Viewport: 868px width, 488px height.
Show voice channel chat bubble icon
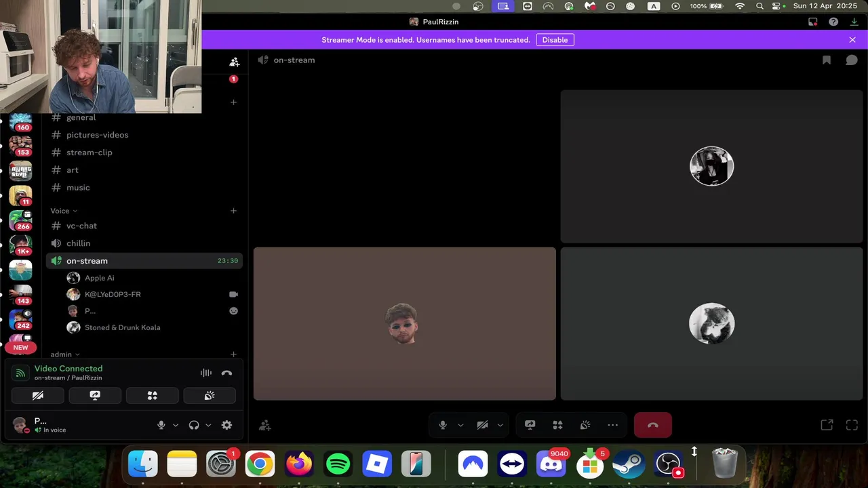click(x=852, y=60)
